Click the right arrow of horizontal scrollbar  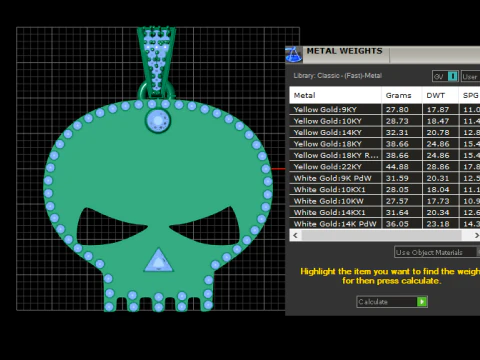pyautogui.click(x=476, y=235)
